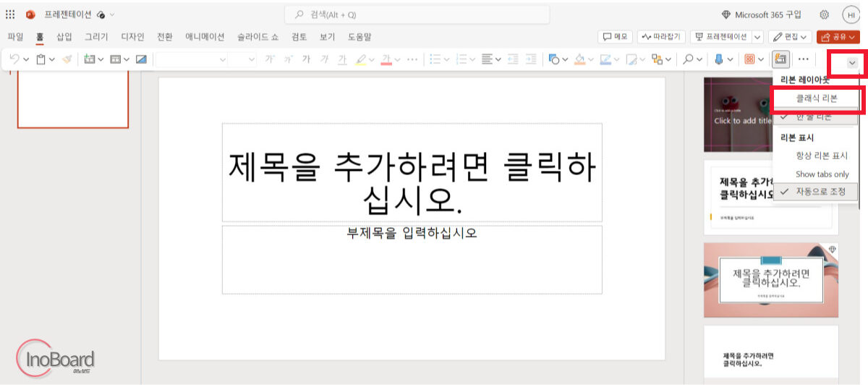Click the slide background theme icon

tap(141, 59)
